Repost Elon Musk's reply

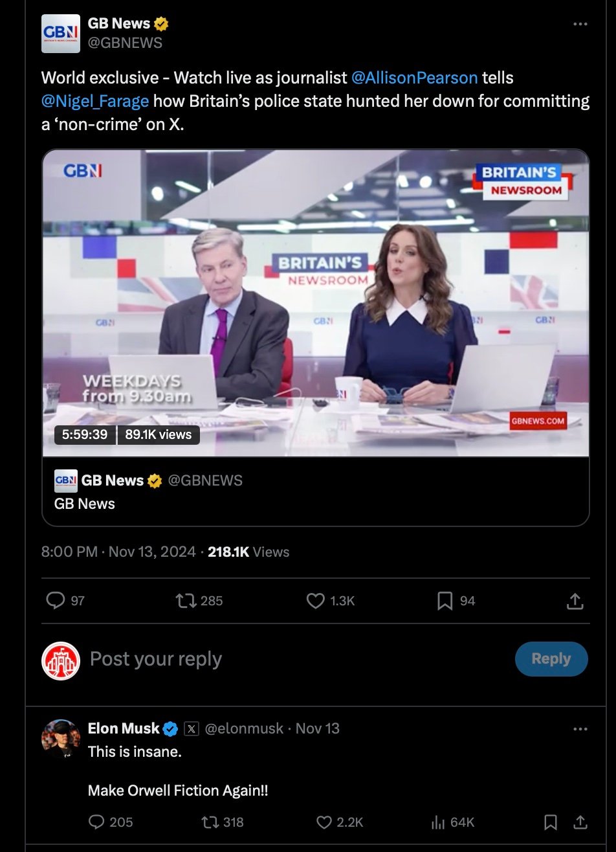pyautogui.click(x=210, y=822)
